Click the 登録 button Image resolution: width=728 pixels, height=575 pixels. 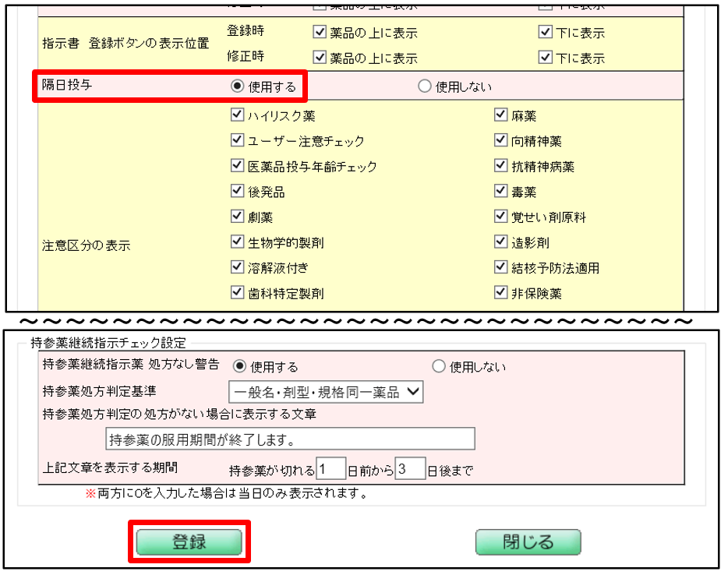click(188, 542)
